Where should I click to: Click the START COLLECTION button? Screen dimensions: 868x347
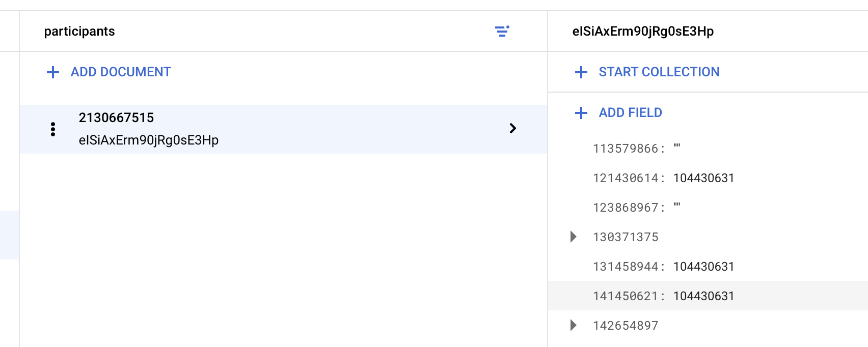coord(647,72)
